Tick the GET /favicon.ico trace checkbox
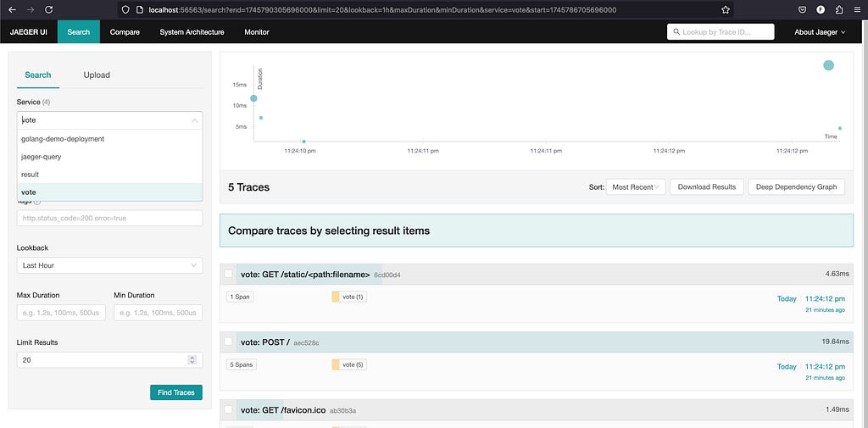This screenshot has width=868, height=428. [228, 409]
